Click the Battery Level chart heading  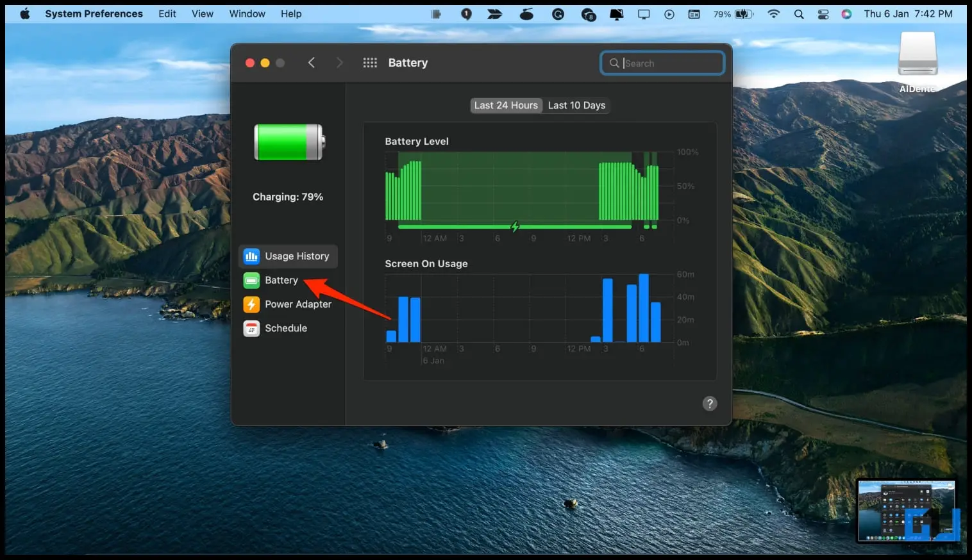(417, 141)
